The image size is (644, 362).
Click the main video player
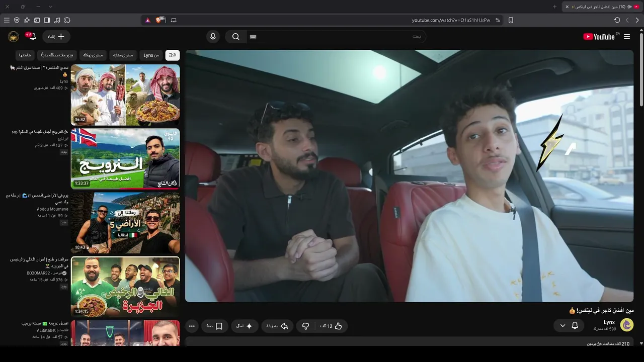[x=409, y=176]
